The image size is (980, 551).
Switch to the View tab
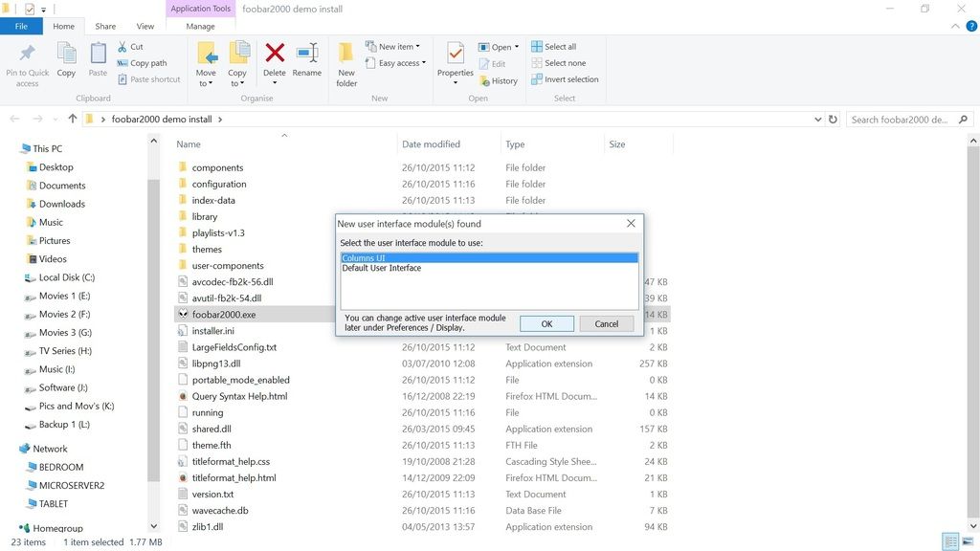(x=145, y=26)
